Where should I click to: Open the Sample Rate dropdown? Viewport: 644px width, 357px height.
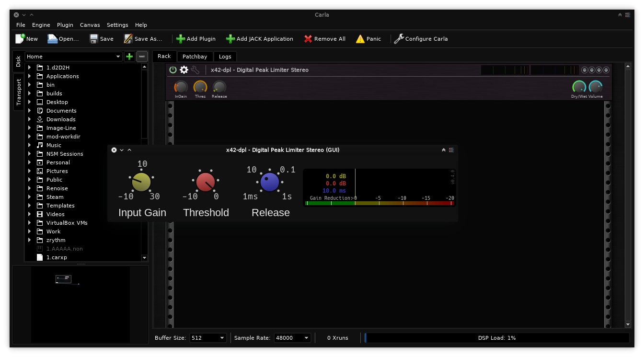(x=292, y=338)
